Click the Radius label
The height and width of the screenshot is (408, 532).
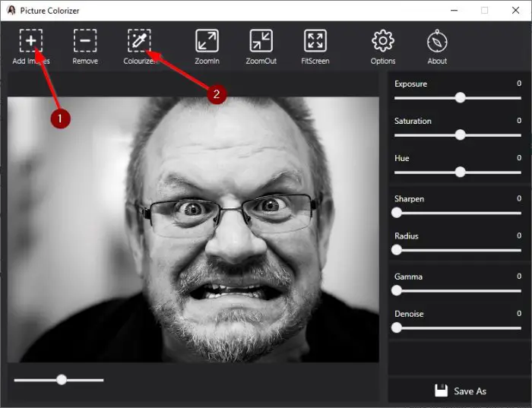click(406, 236)
